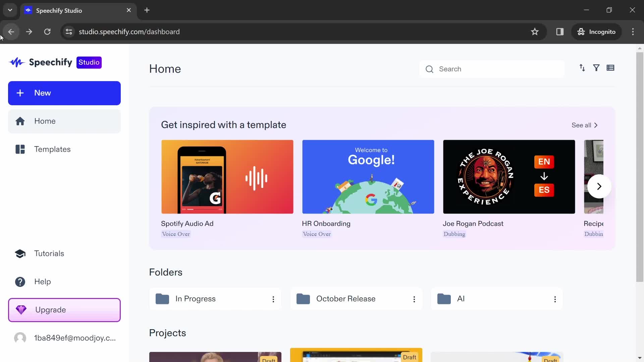Click See all templates link
The height and width of the screenshot is (362, 644).
(x=584, y=125)
